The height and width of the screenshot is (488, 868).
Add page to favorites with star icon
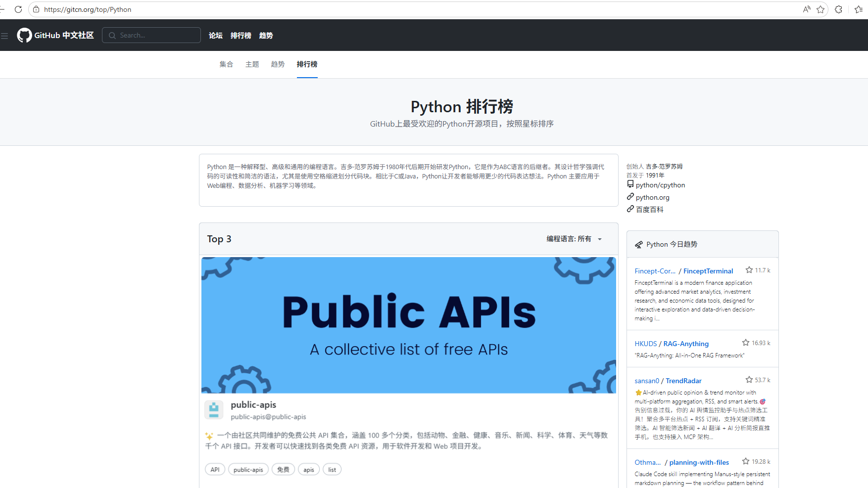click(x=820, y=9)
